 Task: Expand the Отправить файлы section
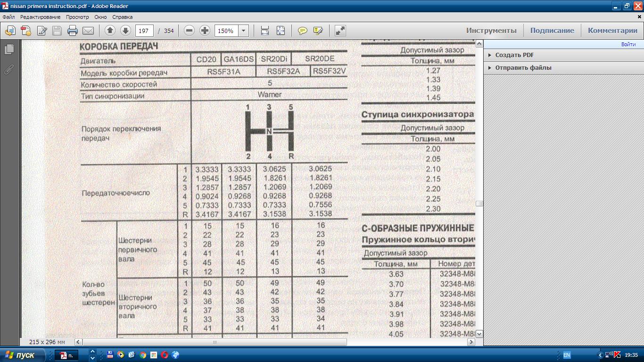coord(523,67)
